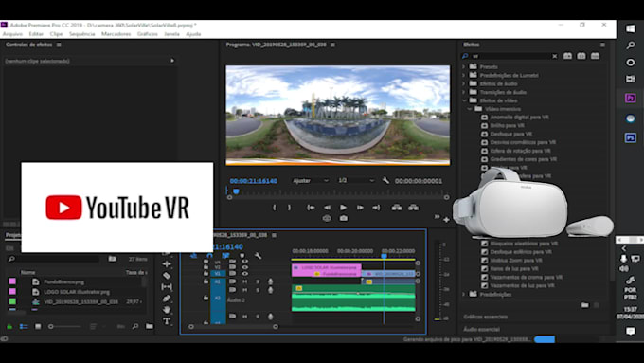Image resolution: width=644 pixels, height=363 pixels.
Task: Toggle track lock for A1
Action: point(206,281)
